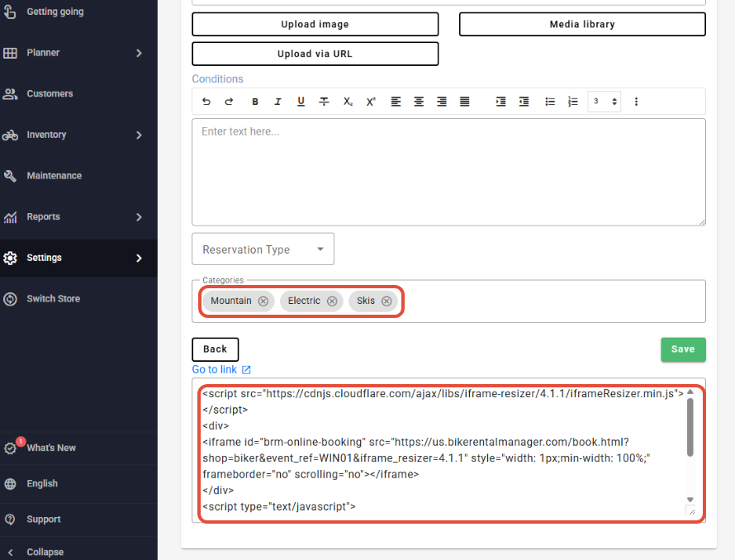Click the Upload image button
The height and width of the screenshot is (560, 735).
pyautogui.click(x=315, y=25)
